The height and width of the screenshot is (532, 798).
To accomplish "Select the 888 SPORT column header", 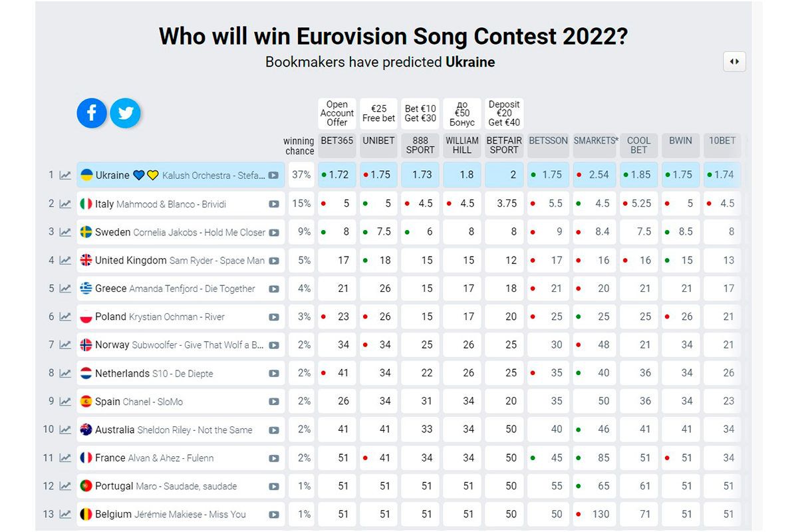I will pos(420,145).
